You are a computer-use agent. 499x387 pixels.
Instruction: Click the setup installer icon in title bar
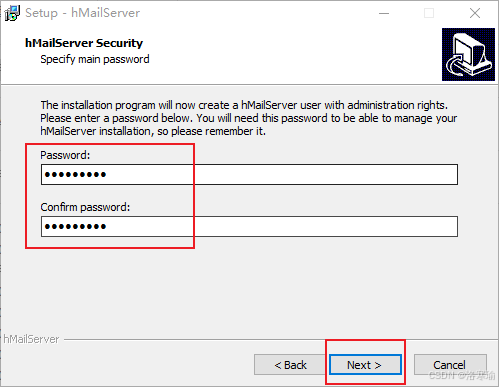pyautogui.click(x=12, y=13)
